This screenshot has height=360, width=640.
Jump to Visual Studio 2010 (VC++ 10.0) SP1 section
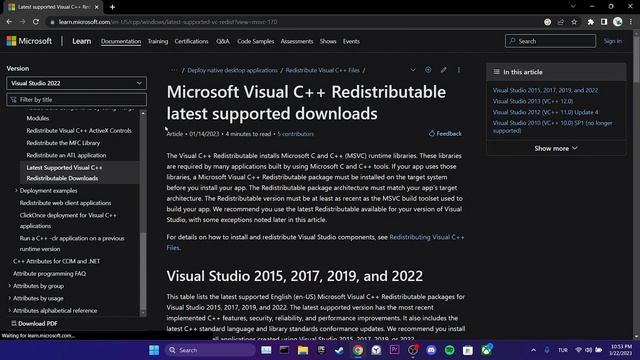[552, 127]
